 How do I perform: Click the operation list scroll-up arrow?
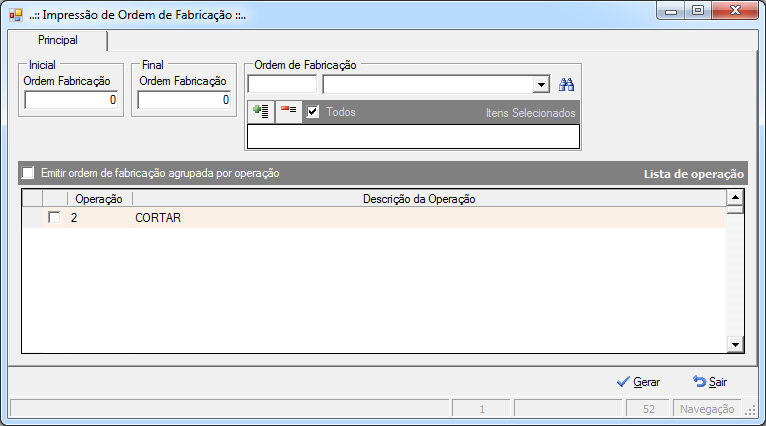(x=735, y=197)
